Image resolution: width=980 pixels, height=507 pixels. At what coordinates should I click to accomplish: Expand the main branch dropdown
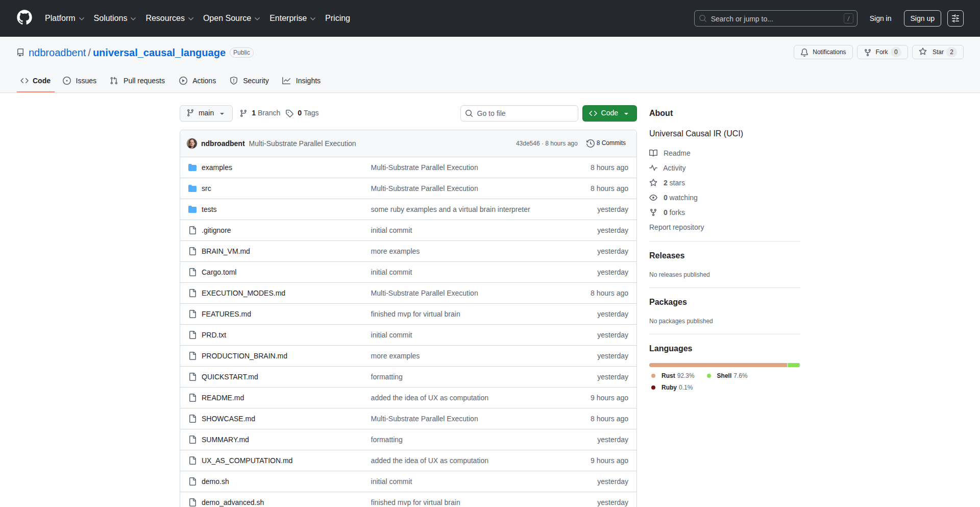[206, 113]
